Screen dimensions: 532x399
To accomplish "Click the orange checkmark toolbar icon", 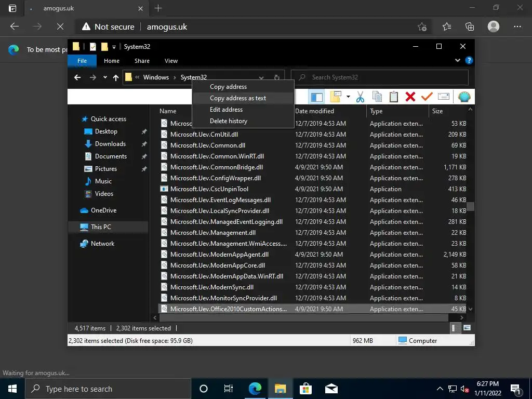I will (x=427, y=97).
